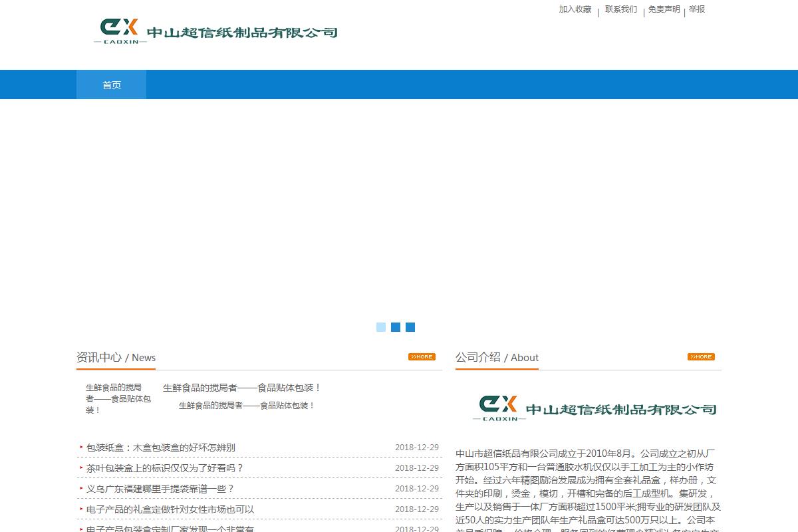Select the second banner slide indicator
Image resolution: width=798 pixels, height=532 pixels.
pos(396,327)
